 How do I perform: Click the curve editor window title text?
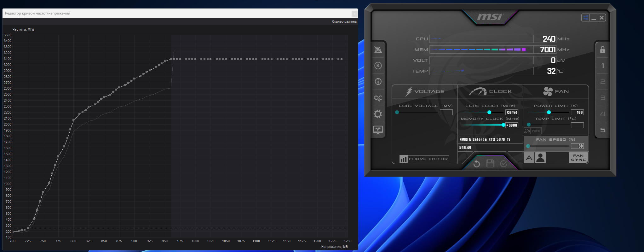[37, 13]
